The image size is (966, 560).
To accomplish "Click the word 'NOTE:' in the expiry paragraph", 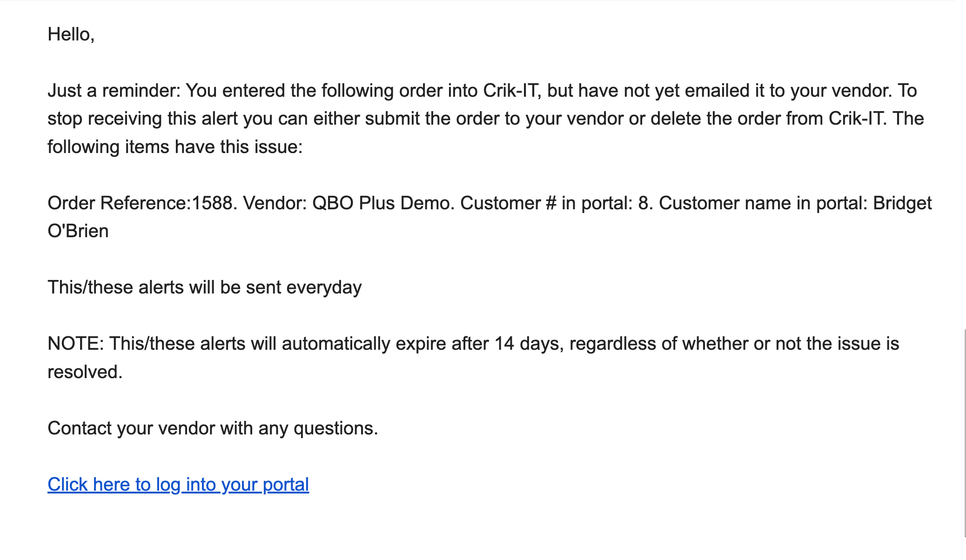I will pyautogui.click(x=76, y=344).
